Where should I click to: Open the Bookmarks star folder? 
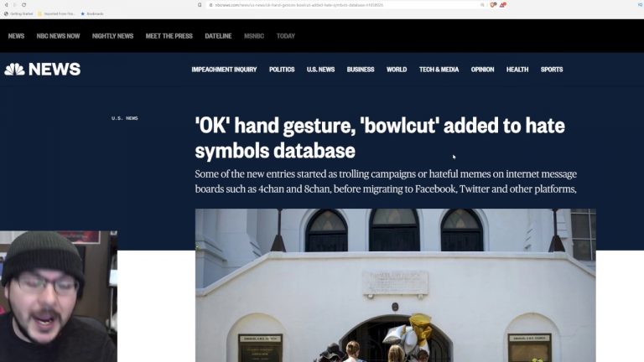coord(92,13)
